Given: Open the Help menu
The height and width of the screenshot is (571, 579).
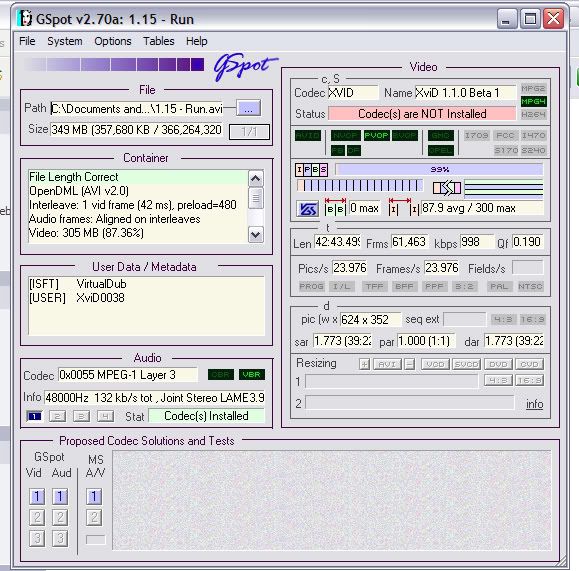Looking at the screenshot, I should click(196, 41).
